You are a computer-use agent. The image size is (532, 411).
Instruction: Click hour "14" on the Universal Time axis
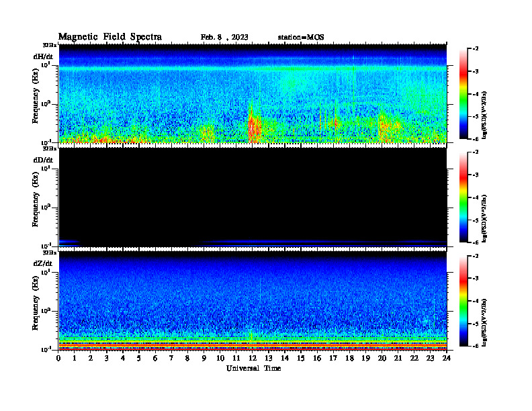click(285, 358)
